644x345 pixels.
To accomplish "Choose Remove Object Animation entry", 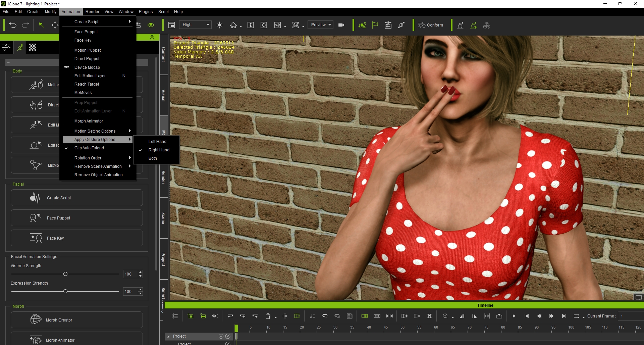I will pyautogui.click(x=98, y=175).
